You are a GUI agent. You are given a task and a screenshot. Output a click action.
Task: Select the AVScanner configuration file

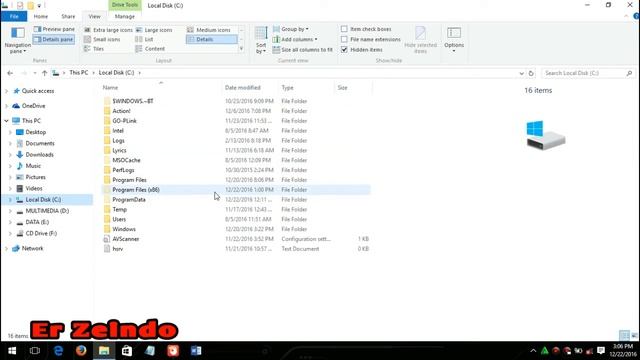click(126, 239)
